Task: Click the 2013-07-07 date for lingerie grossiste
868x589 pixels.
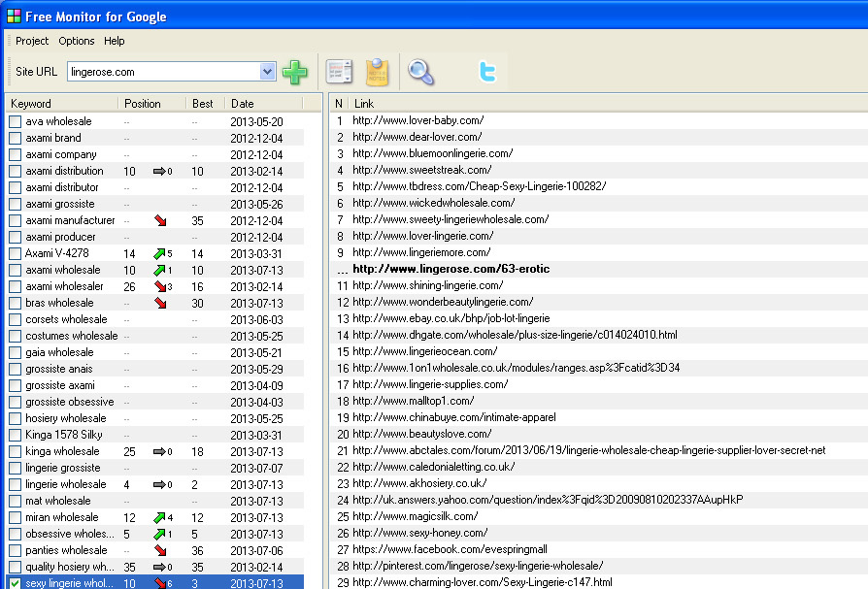Action: coord(256,469)
